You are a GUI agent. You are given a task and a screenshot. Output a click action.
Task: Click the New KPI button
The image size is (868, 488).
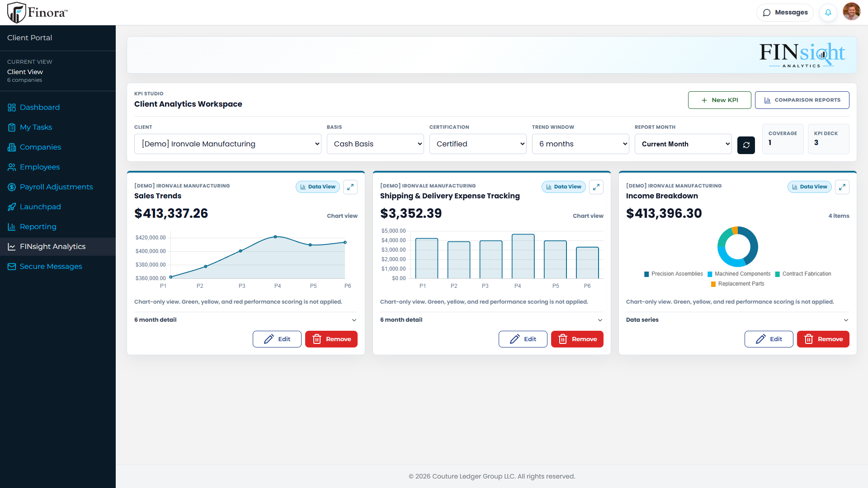click(x=720, y=100)
